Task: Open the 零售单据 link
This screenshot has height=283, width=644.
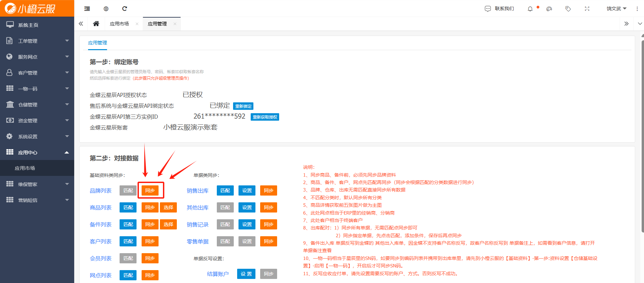Action: point(198,241)
